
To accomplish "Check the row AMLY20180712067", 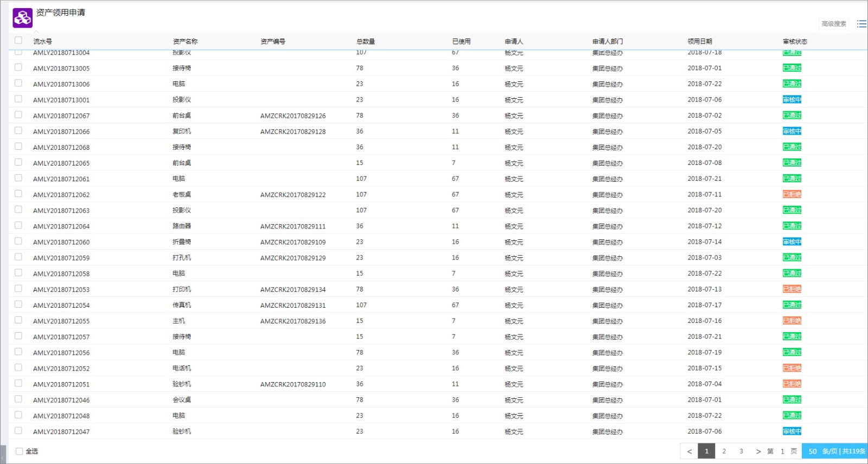I will tap(18, 115).
